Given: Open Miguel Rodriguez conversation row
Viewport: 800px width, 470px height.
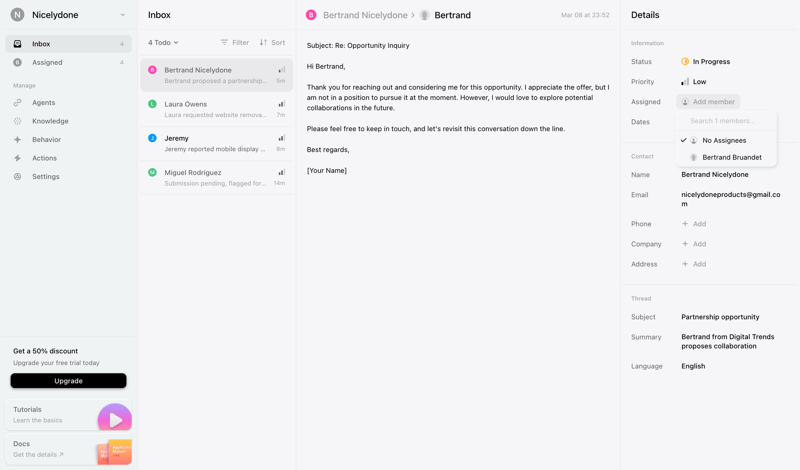Looking at the screenshot, I should [216, 178].
